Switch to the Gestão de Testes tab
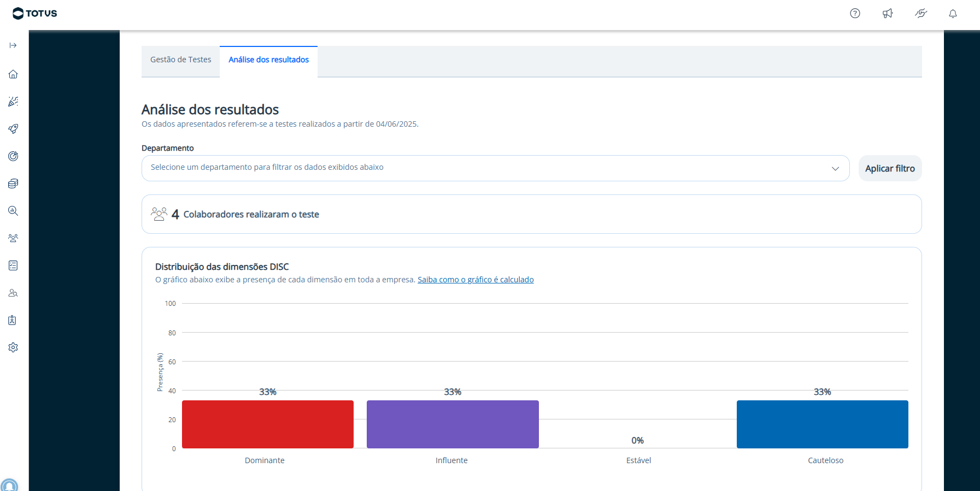Screen dimensions: 980x491 [x=180, y=60]
